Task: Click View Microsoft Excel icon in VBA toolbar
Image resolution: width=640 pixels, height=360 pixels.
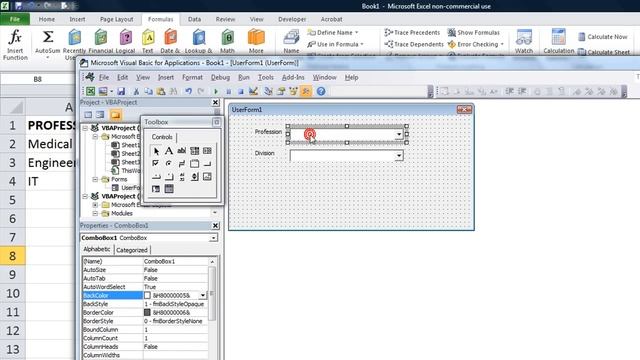Action: tap(91, 91)
